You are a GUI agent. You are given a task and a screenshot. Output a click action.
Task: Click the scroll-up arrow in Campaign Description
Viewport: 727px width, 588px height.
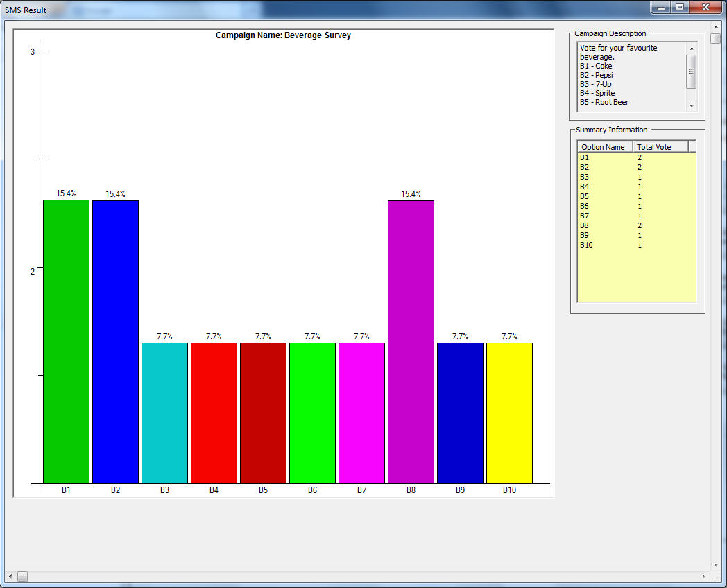tap(692, 48)
